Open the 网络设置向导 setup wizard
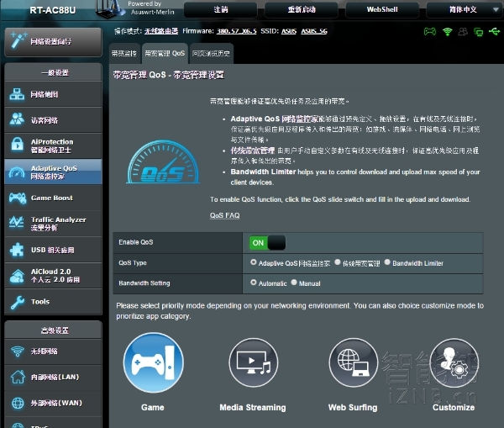 (54, 42)
